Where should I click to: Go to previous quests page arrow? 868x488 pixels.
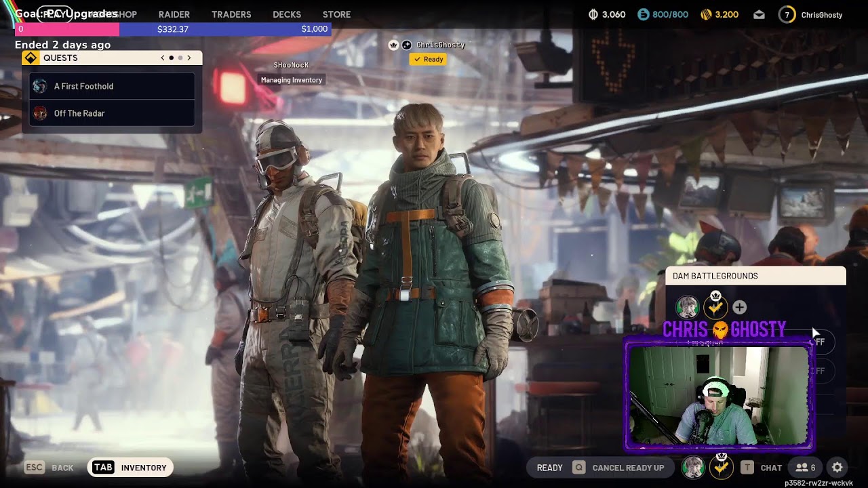(x=163, y=58)
